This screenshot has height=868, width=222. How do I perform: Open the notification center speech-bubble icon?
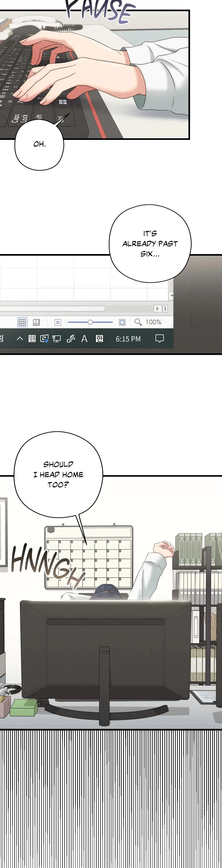[x=160, y=338]
